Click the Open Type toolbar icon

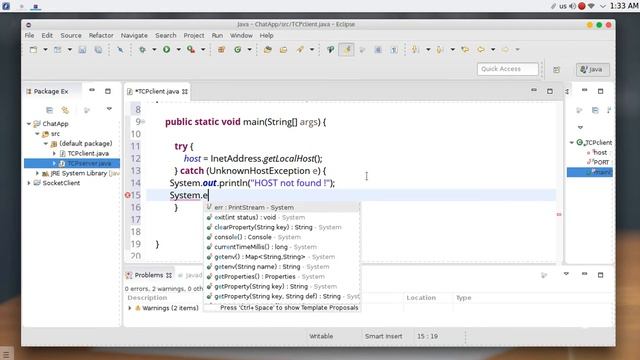click(268, 49)
